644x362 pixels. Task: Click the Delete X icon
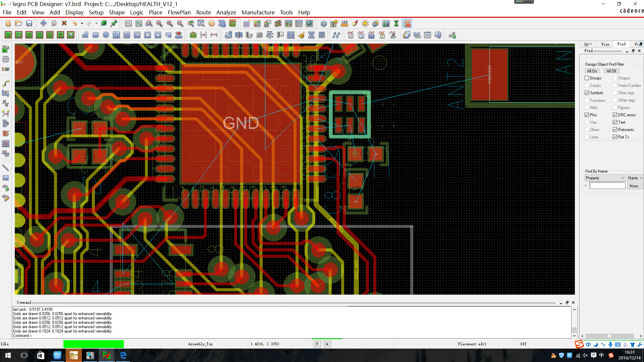tap(64, 23)
